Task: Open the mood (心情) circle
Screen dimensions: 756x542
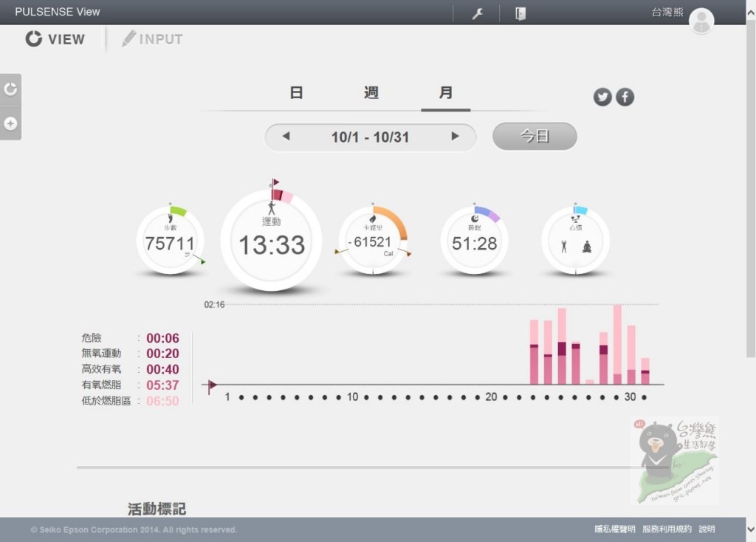Action: 576,241
